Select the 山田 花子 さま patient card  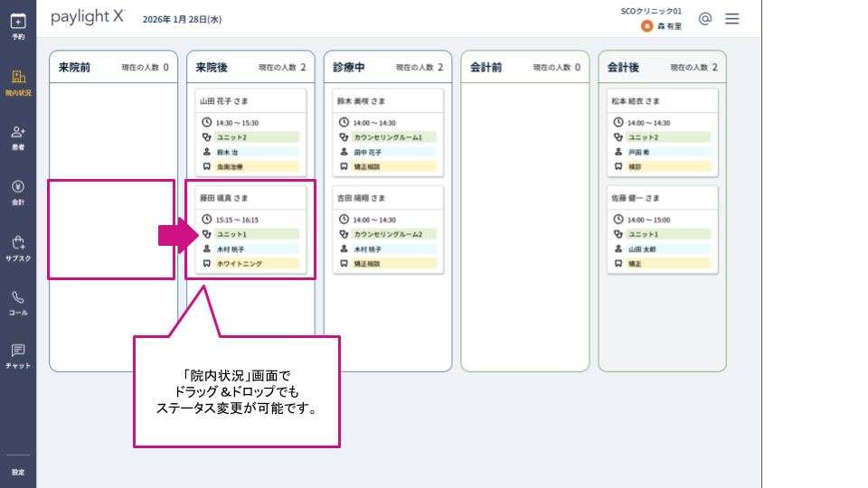(x=250, y=133)
